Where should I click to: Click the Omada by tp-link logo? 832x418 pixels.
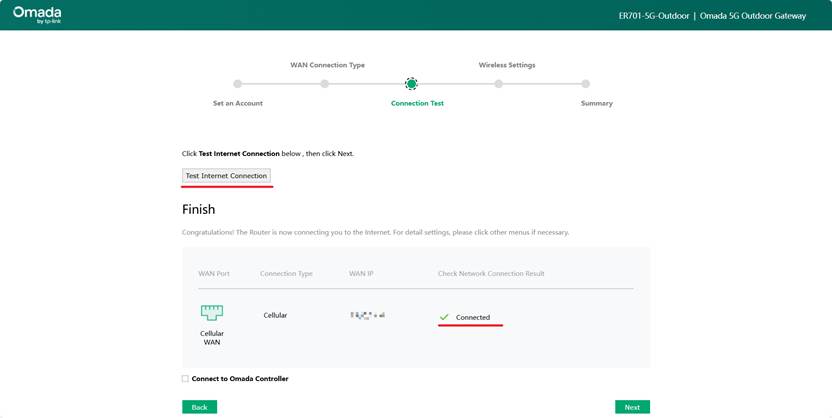[37, 15]
